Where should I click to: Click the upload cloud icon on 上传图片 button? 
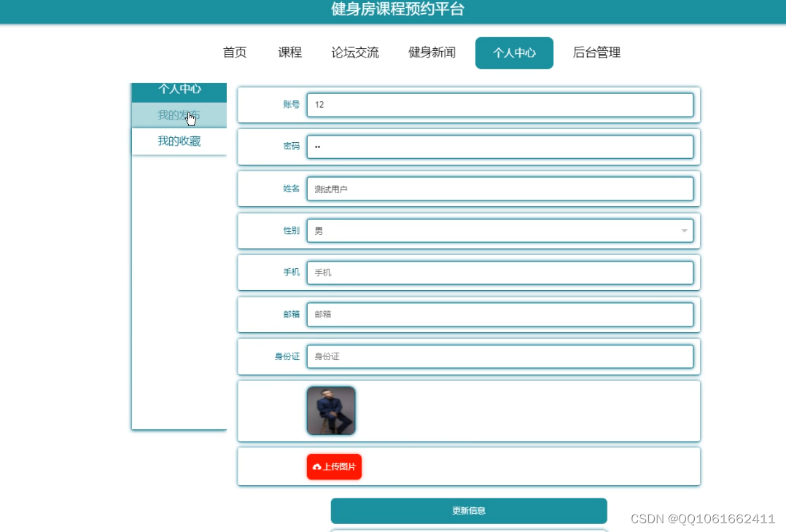click(x=316, y=466)
